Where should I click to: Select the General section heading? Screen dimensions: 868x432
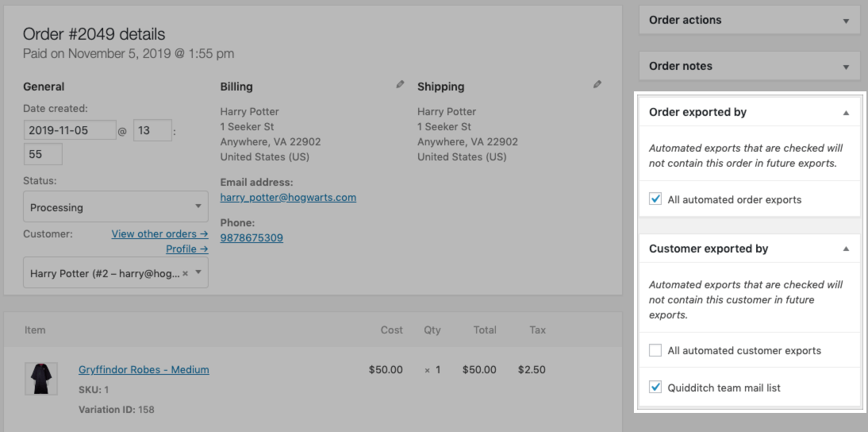pos(44,87)
